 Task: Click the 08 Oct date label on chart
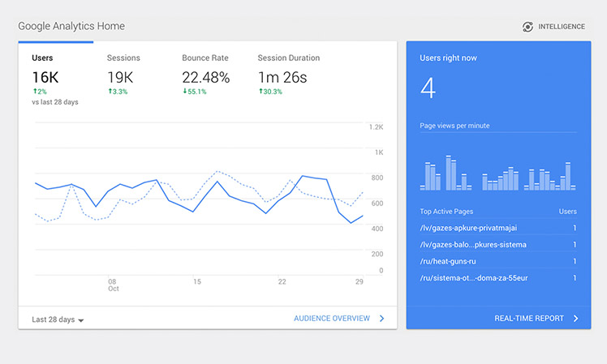point(113,285)
